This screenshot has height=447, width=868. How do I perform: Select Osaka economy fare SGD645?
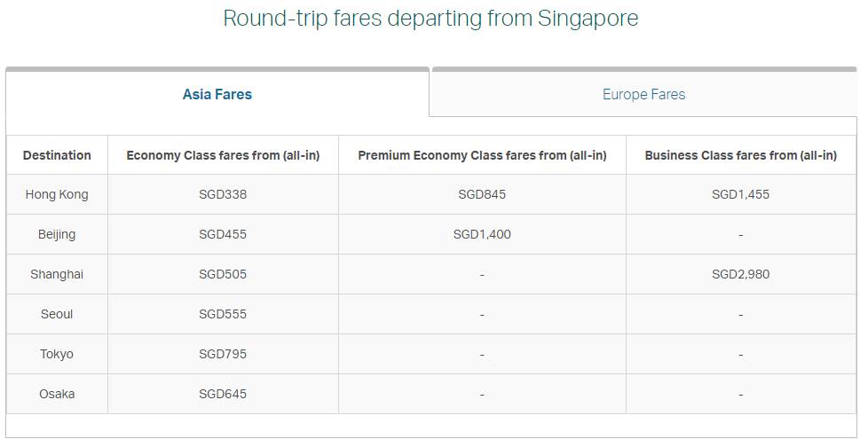click(223, 394)
